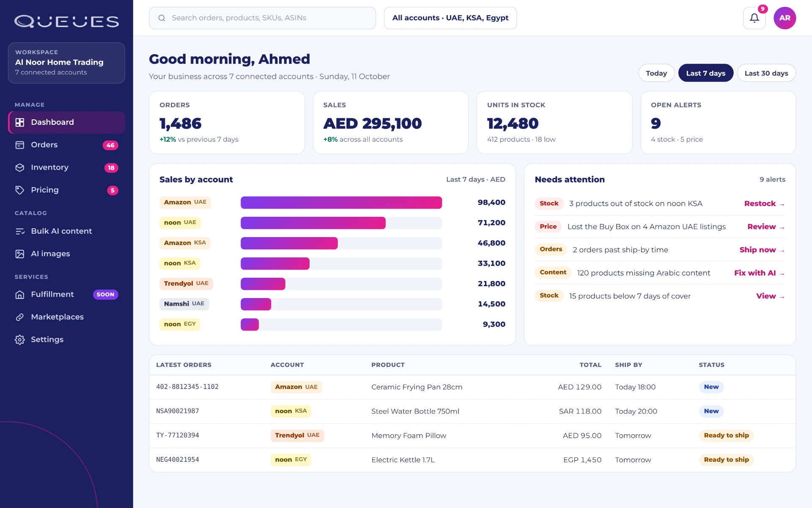Select the Last 30 days range
Viewport: 812px width, 508px height.
[x=766, y=73]
